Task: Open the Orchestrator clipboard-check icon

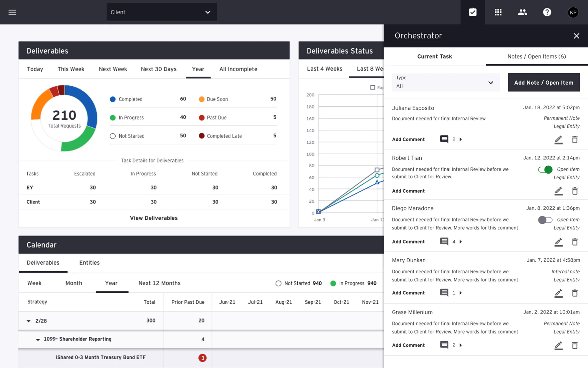Action: (x=473, y=12)
